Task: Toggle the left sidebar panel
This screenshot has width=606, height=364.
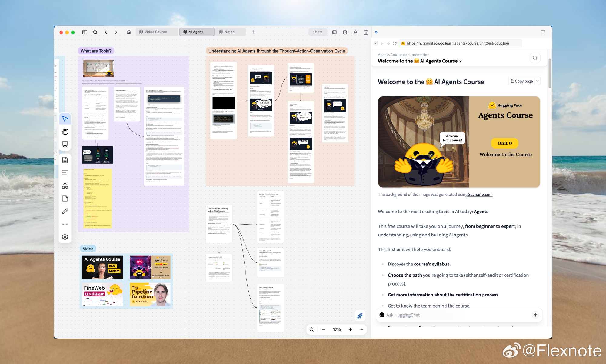Action: pyautogui.click(x=85, y=32)
